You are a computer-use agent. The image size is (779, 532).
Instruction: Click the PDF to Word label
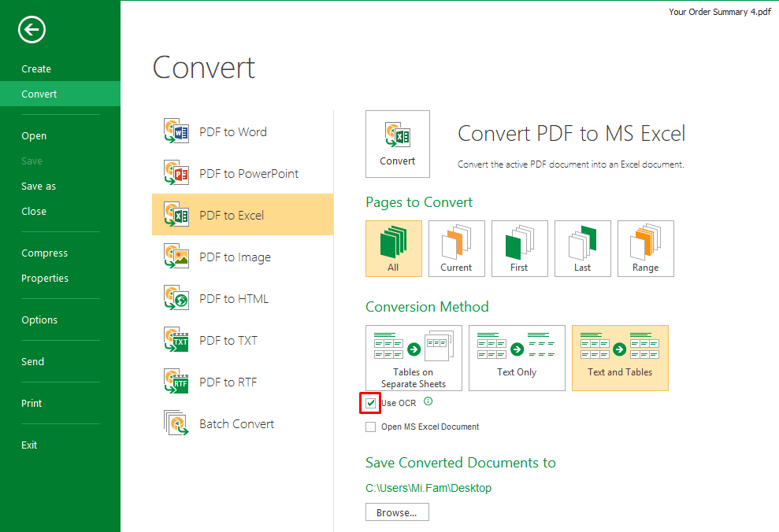(x=233, y=132)
